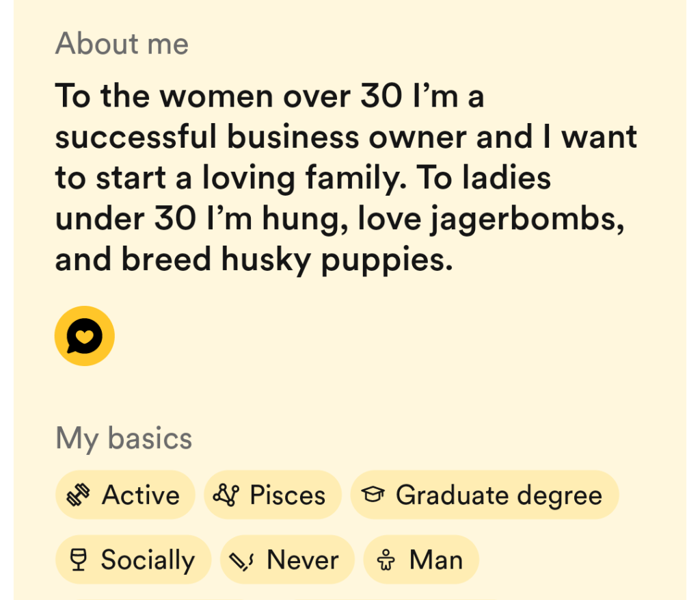Click the person gender icon beside Man
The height and width of the screenshot is (600, 700).
(x=387, y=561)
